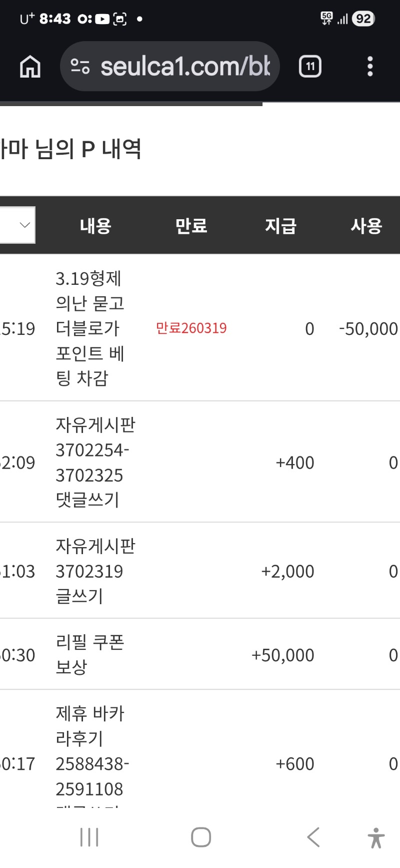Tap the accessibility figure icon
This screenshot has height=868, width=400.
point(376,837)
